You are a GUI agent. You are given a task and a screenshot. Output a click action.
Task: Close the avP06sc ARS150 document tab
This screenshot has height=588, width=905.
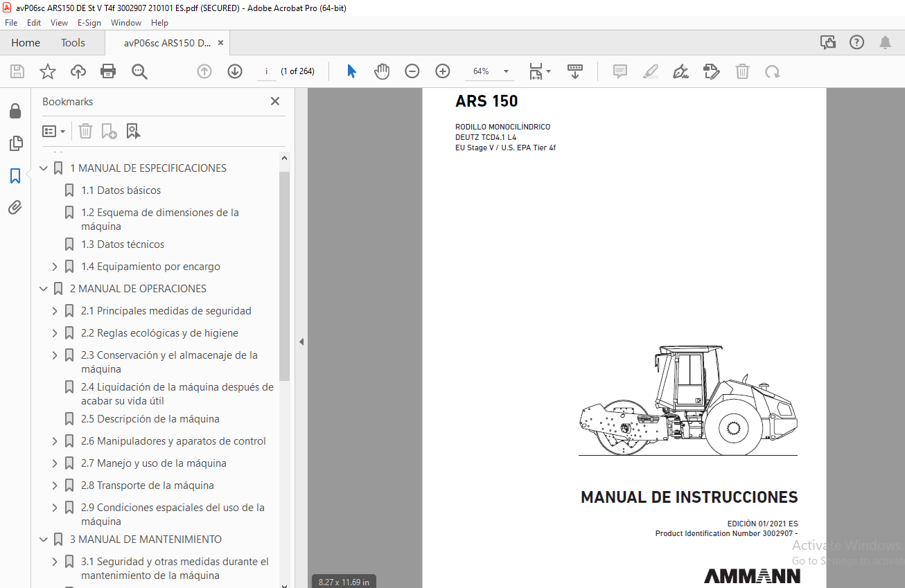coord(220,43)
